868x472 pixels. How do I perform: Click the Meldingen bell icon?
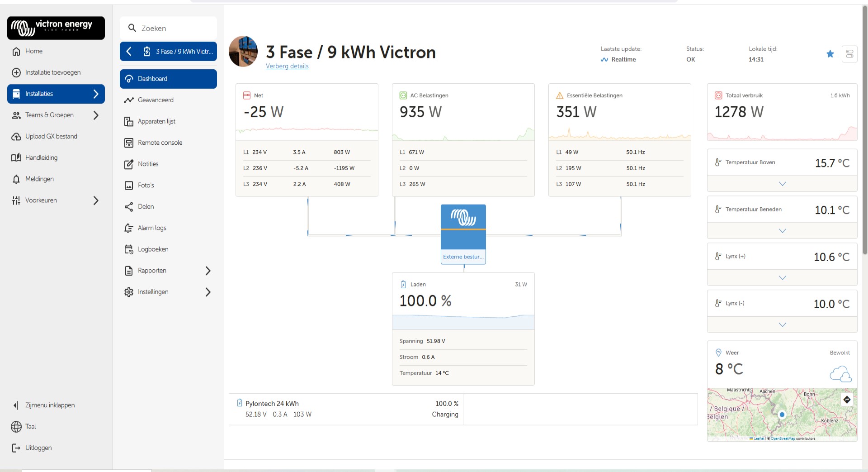coord(16,179)
